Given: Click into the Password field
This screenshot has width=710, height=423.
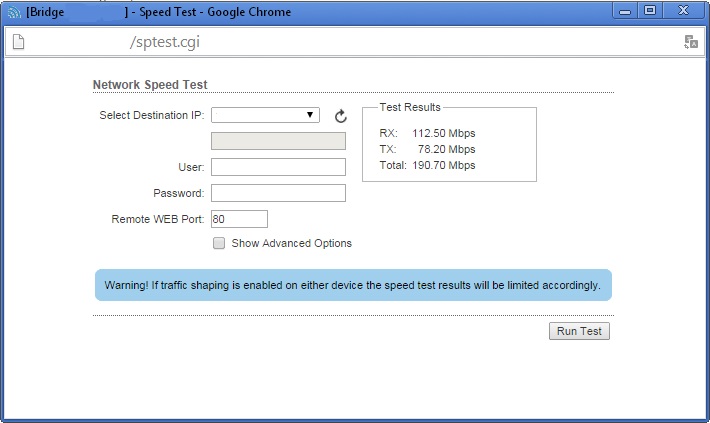Looking at the screenshot, I should tap(278, 193).
